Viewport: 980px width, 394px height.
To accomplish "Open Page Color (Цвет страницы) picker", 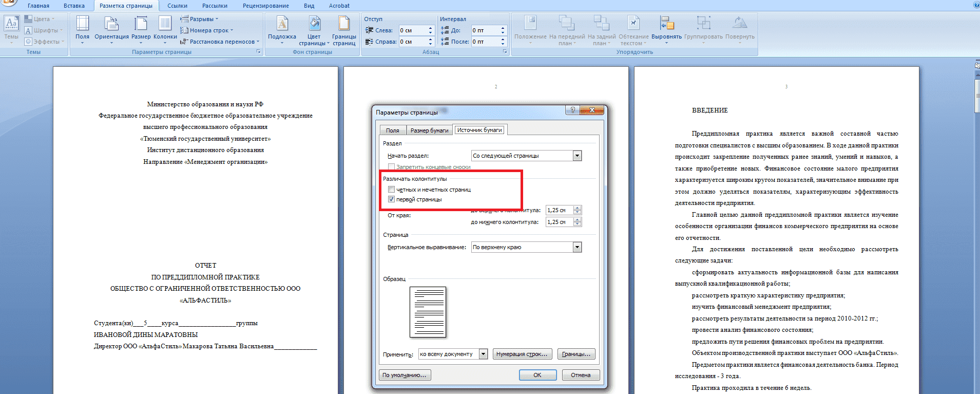I will 314,31.
